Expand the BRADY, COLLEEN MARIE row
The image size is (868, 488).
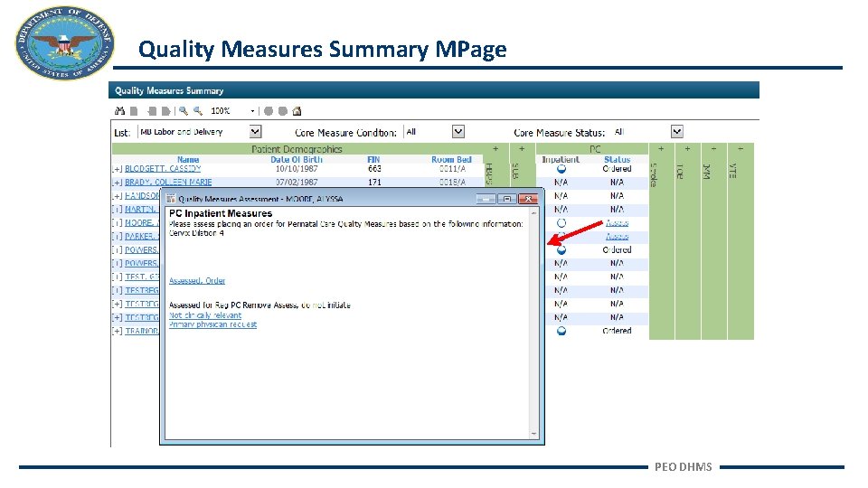[x=117, y=183]
